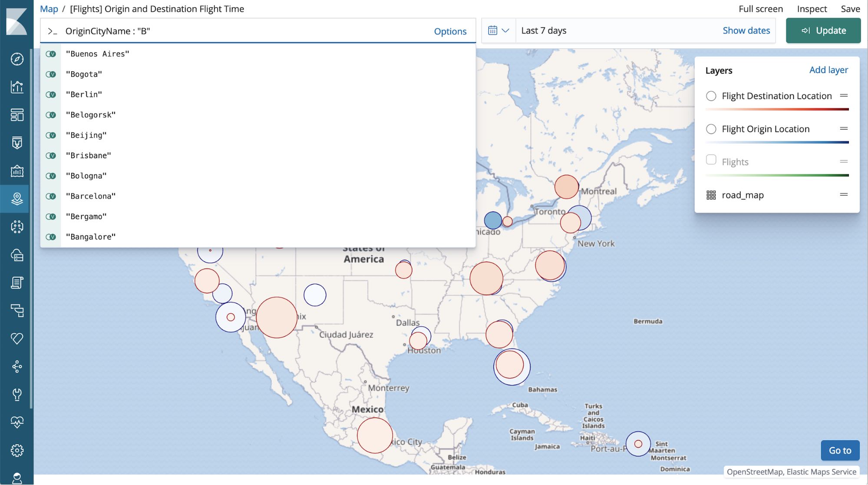
Task: Open the Machine Learning icon
Action: [16, 227]
